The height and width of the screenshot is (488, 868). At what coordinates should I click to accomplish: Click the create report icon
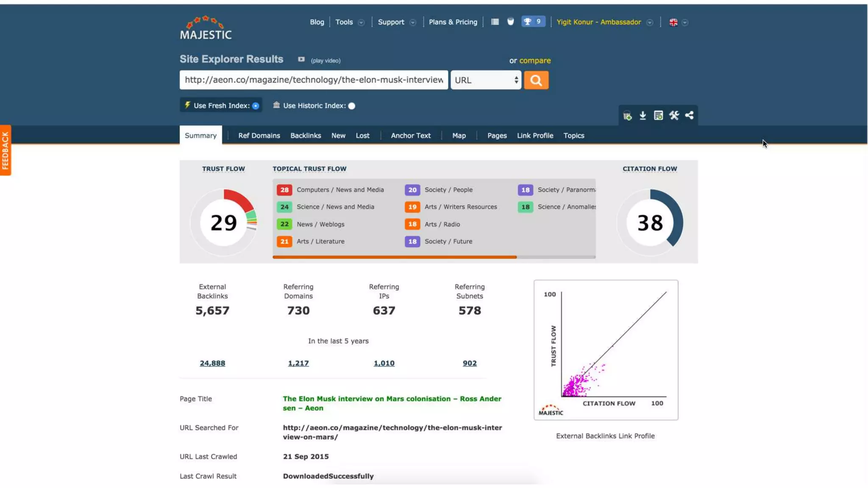point(658,115)
